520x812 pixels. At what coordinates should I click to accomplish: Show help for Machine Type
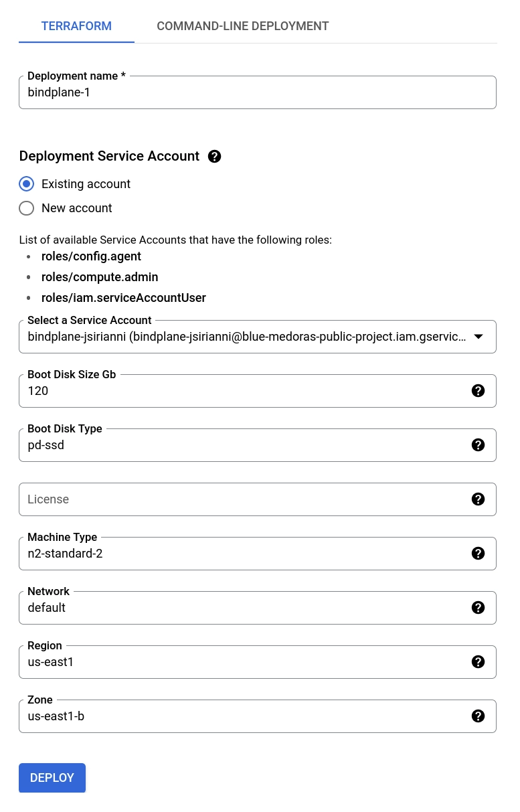[x=478, y=554]
